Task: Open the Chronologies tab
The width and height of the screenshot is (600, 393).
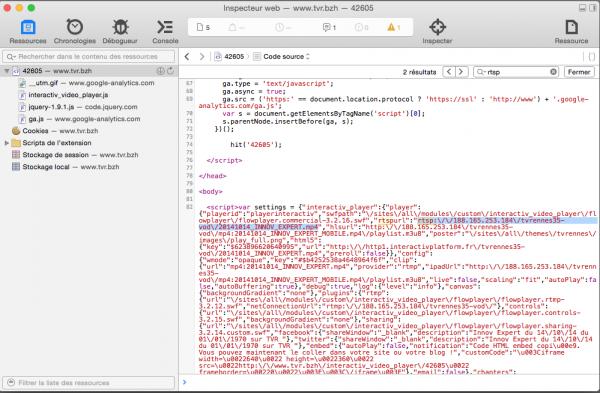Action: 75,32
